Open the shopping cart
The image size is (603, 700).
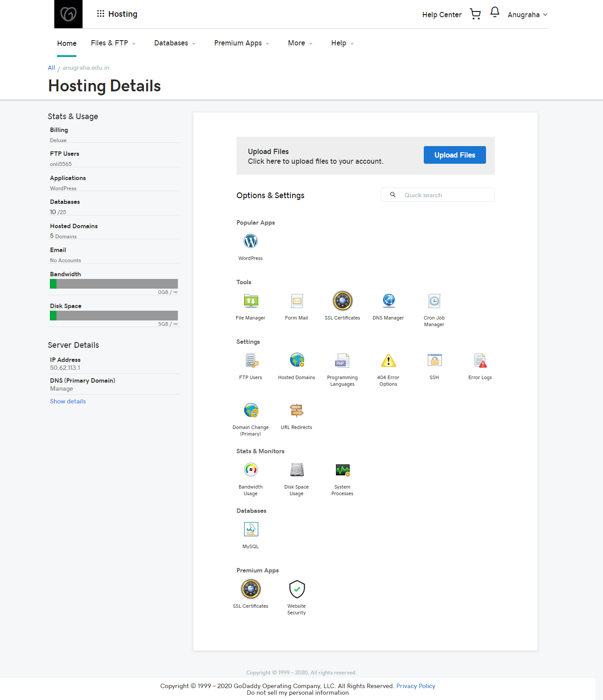point(475,14)
